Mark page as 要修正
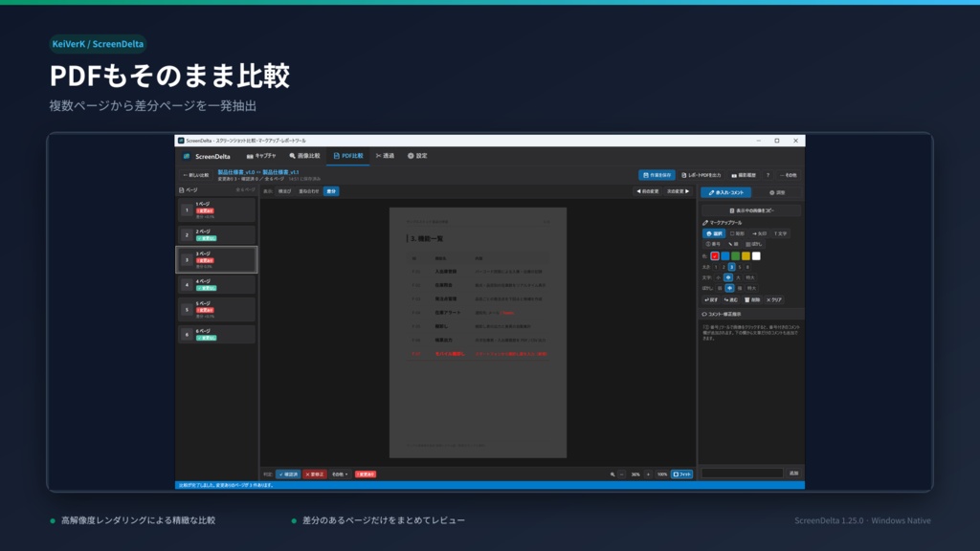The width and height of the screenshot is (980, 551). point(314,474)
